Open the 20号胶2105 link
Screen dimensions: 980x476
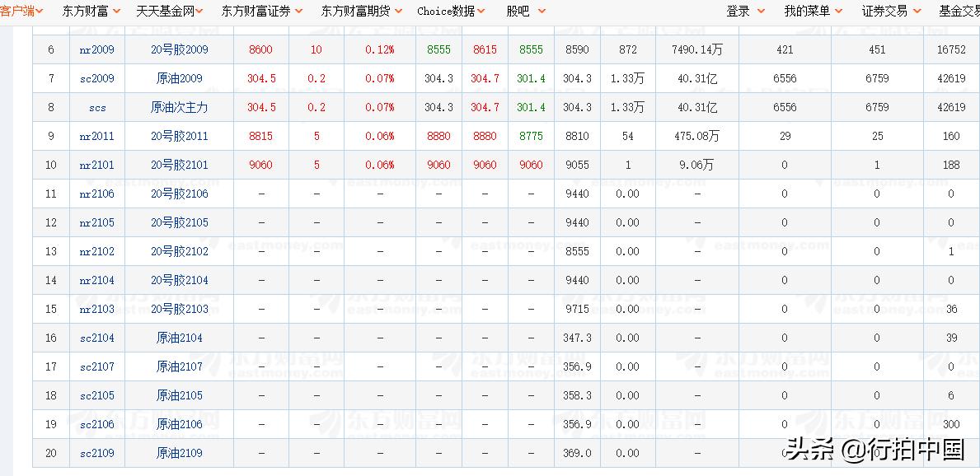tap(180, 222)
